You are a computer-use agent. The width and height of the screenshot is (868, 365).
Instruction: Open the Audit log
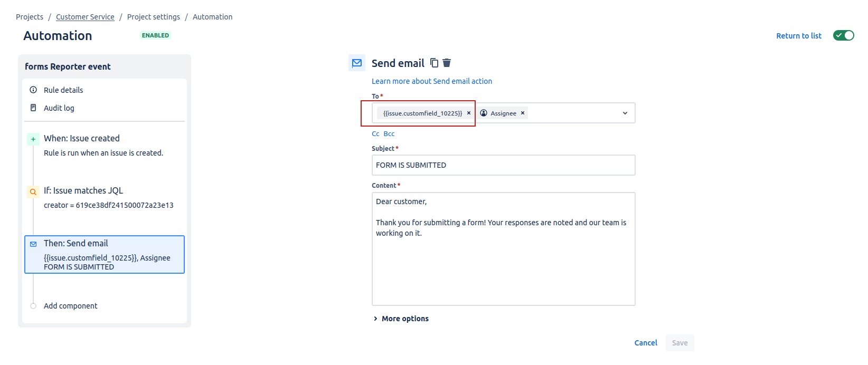click(33, 108)
